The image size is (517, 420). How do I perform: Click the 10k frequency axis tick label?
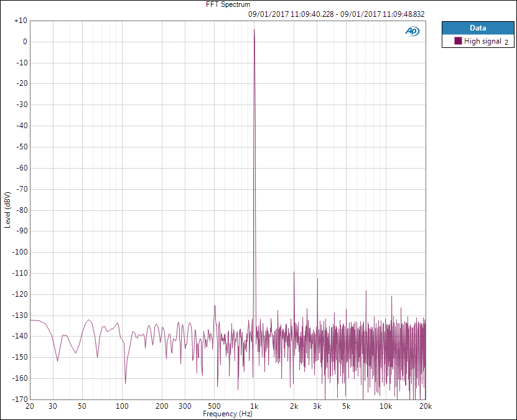point(386,406)
